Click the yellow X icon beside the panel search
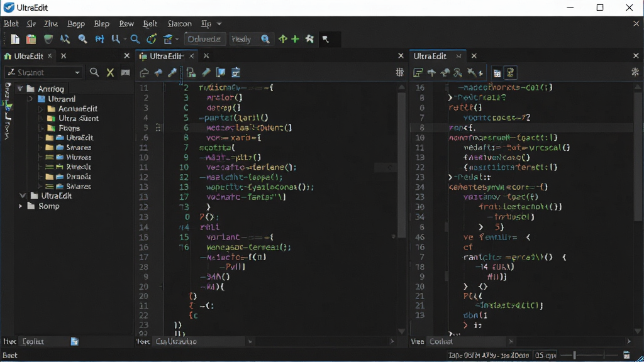Image resolution: width=644 pixels, height=362 pixels. (110, 73)
